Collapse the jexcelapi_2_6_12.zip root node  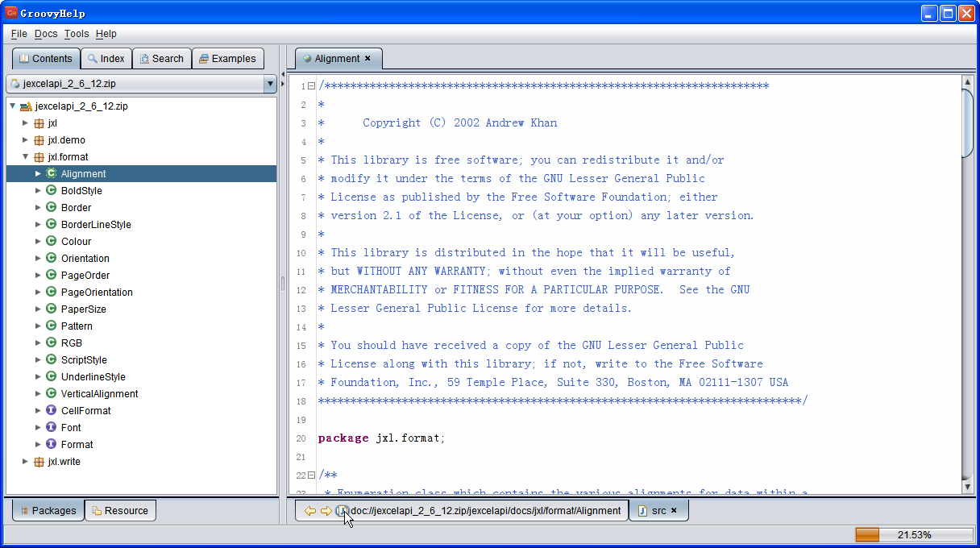coord(13,106)
